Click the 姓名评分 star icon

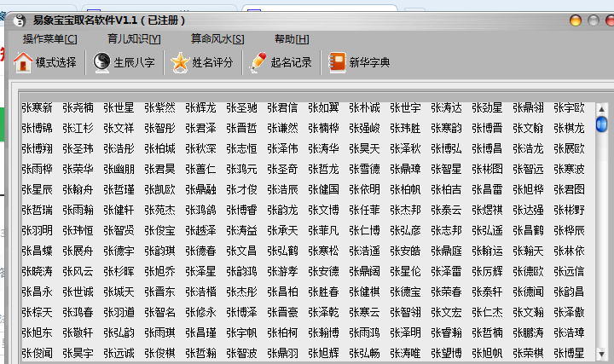point(180,62)
